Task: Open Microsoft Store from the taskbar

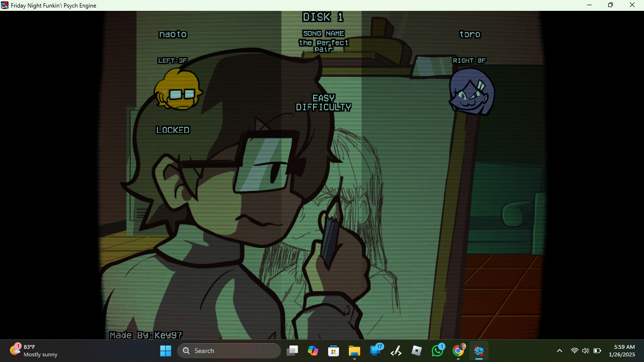Action: [334, 351]
